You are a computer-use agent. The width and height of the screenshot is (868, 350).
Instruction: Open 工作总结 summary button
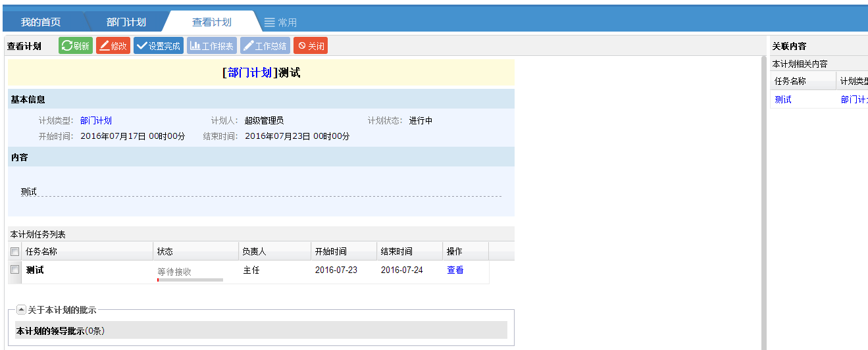[265, 46]
